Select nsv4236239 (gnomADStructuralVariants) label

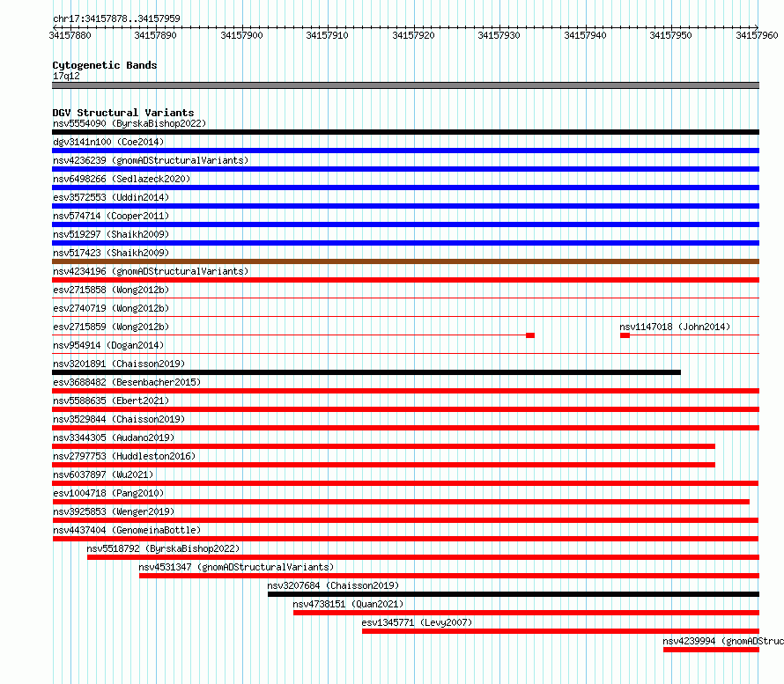pos(151,160)
